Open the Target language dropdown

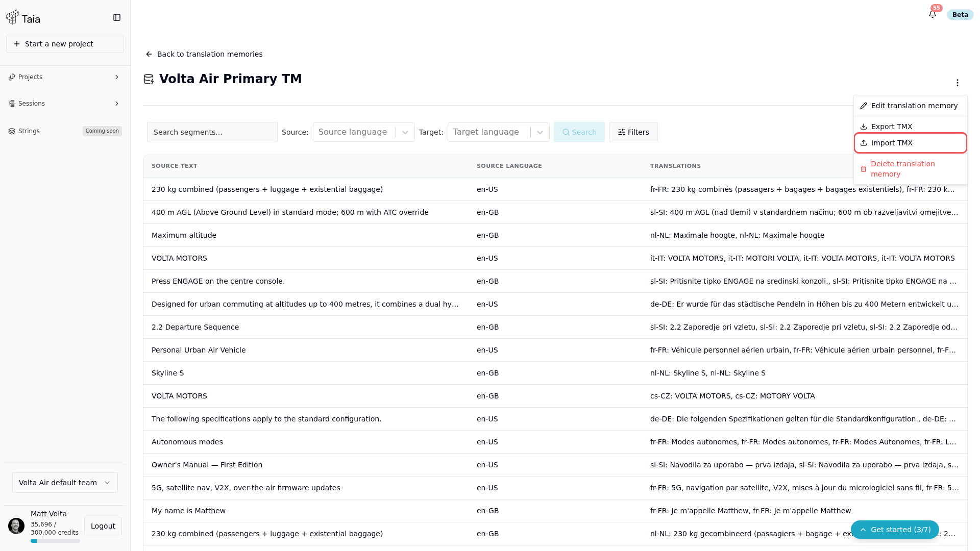tap(498, 132)
